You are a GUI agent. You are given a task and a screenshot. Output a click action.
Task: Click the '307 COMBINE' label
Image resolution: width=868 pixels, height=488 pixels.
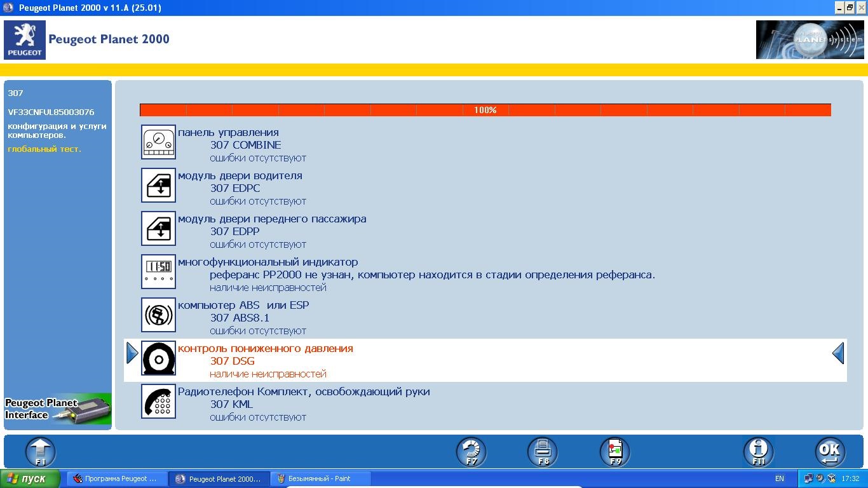click(x=245, y=145)
